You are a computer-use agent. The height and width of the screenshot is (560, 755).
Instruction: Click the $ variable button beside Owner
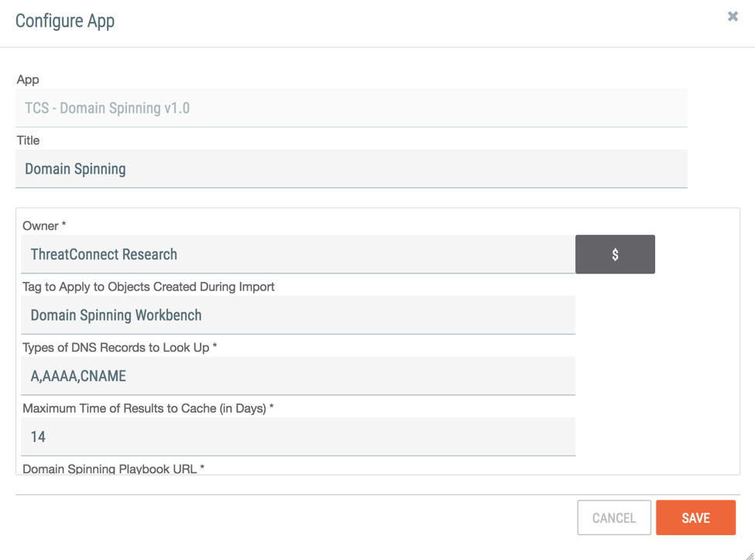(615, 254)
